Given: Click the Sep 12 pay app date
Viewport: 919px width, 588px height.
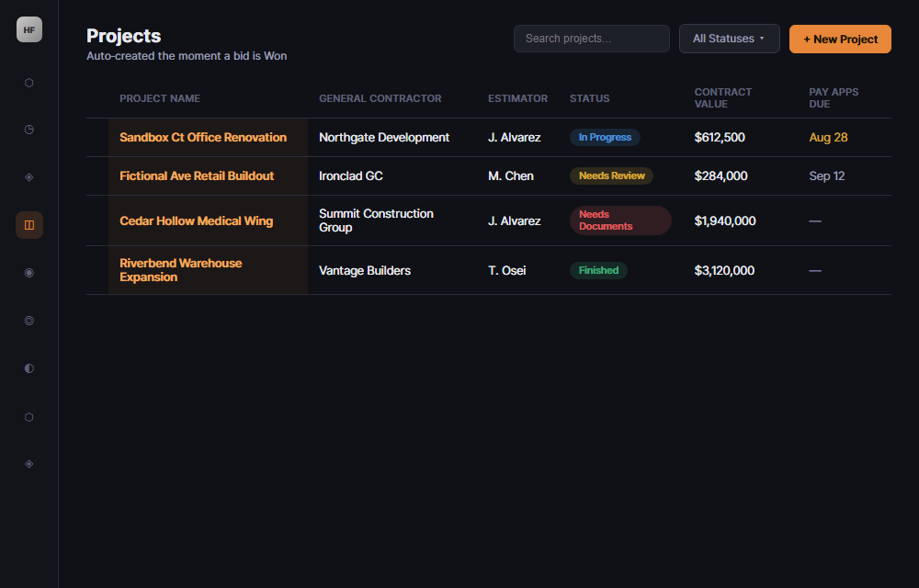Looking at the screenshot, I should pyautogui.click(x=826, y=175).
